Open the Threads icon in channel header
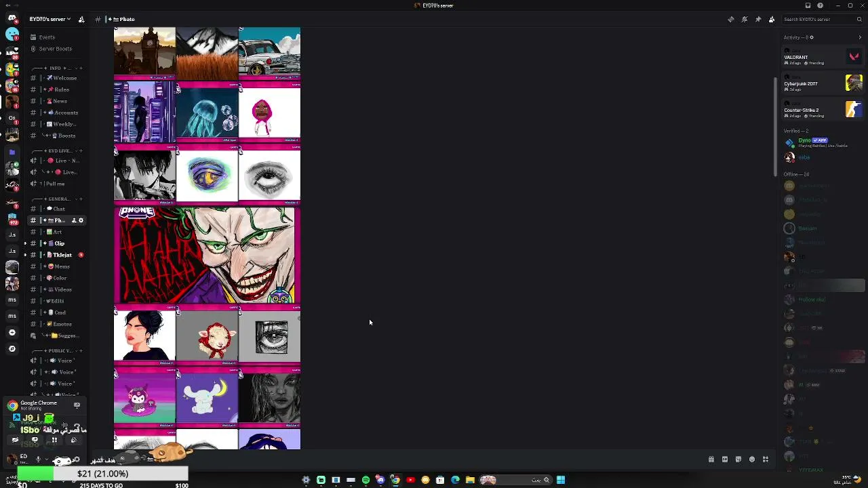The width and height of the screenshot is (868, 488). coord(731,19)
